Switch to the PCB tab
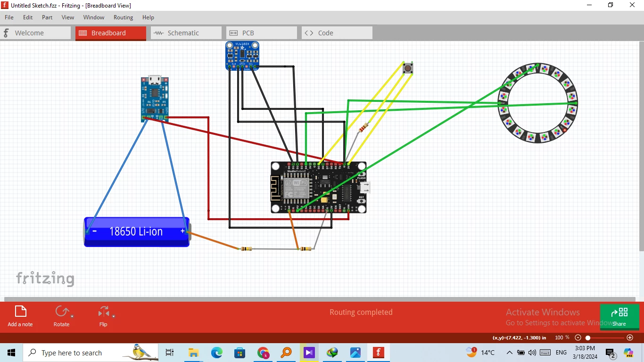The height and width of the screenshot is (362, 644). pyautogui.click(x=262, y=33)
